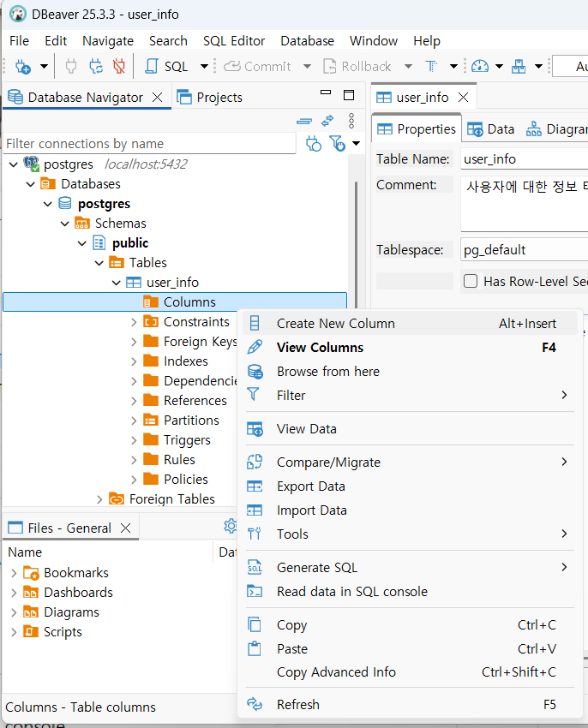This screenshot has width=588, height=728.
Task: Close the Database Navigator tab
Action: coord(158,97)
